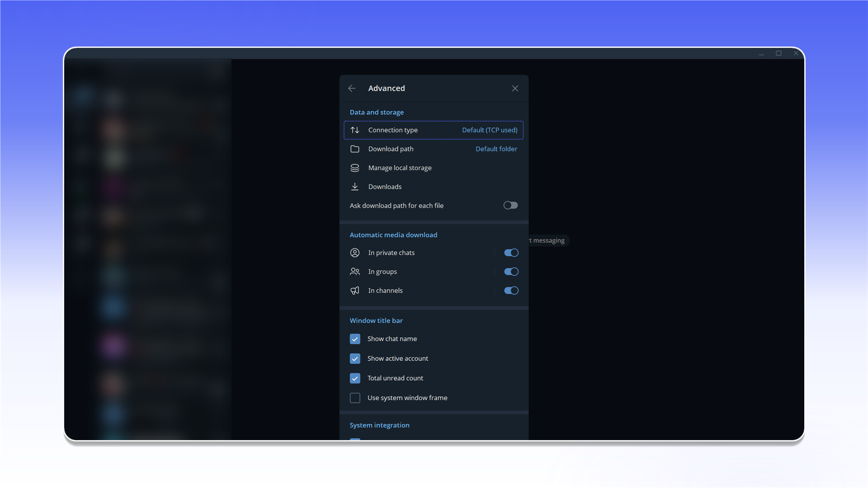Maximize the application window

[x=778, y=53]
